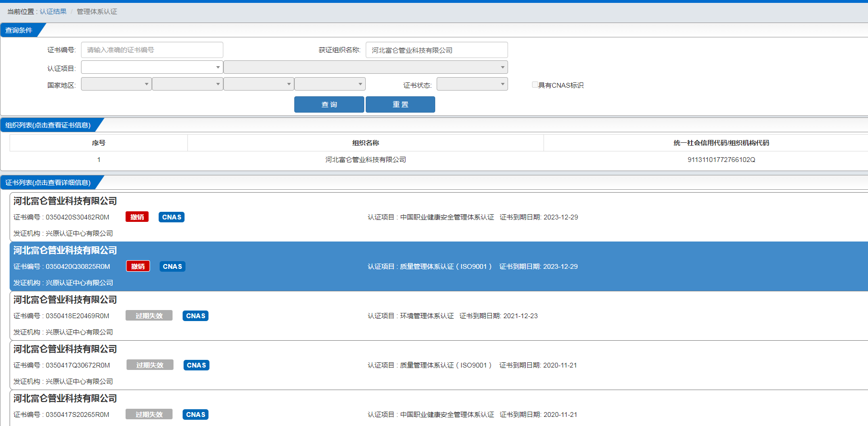Click expiry date 2021-12-23
The width and height of the screenshot is (868, 426).
pos(521,316)
